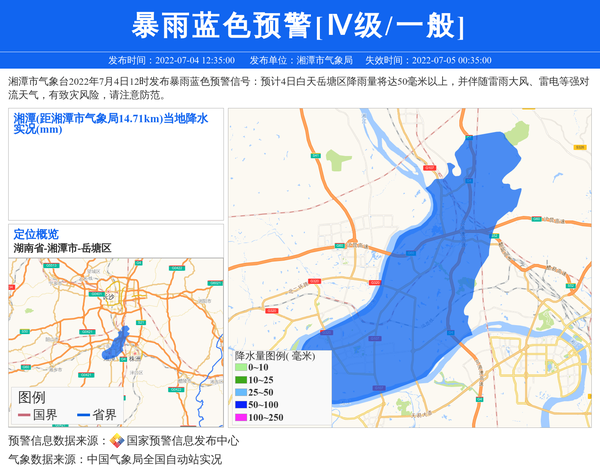This screenshot has width=600, height=471.
Task: Click the 国家预警信息发布中心 source text
Action: tap(182, 441)
